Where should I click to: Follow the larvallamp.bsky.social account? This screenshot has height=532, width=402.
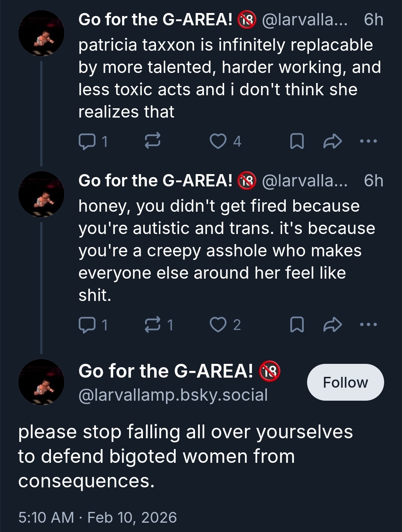point(345,382)
